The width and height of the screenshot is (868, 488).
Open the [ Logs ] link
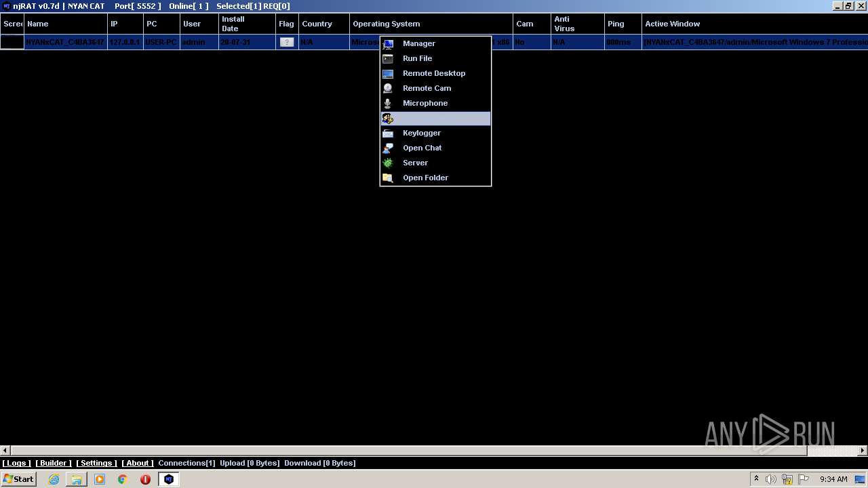(16, 463)
